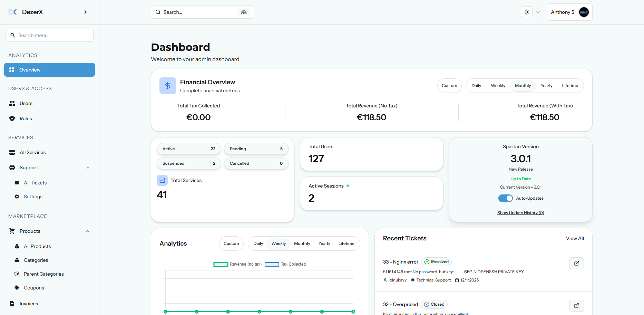Collapse the Products menu section
Viewport: 644px width, 315px height.
87,231
